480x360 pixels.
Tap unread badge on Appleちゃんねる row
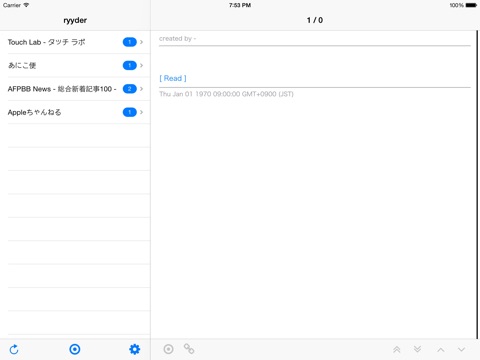click(x=130, y=112)
